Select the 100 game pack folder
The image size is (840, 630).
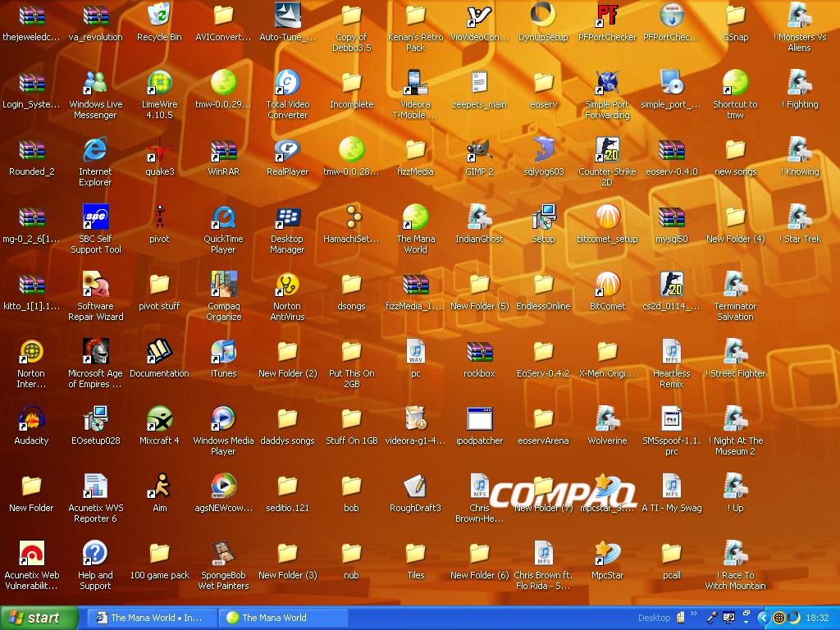[x=159, y=553]
